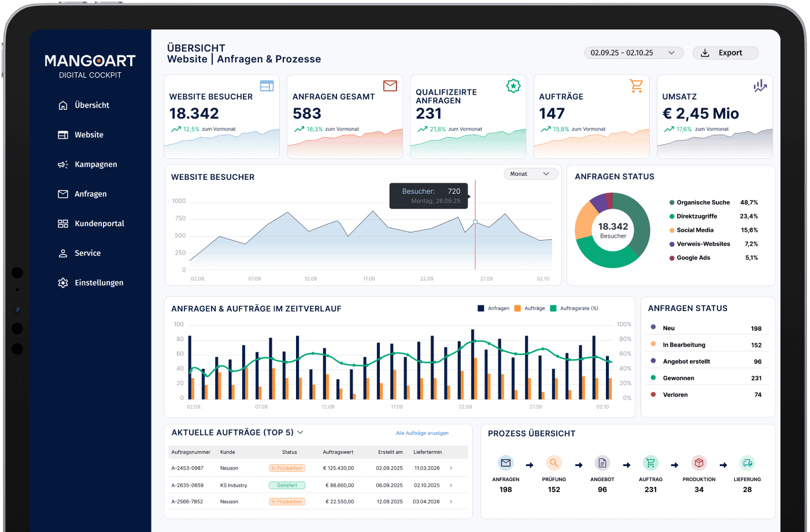Toggle the Auftragsrate (%) legend entry
This screenshot has width=810, height=532.
point(574,308)
